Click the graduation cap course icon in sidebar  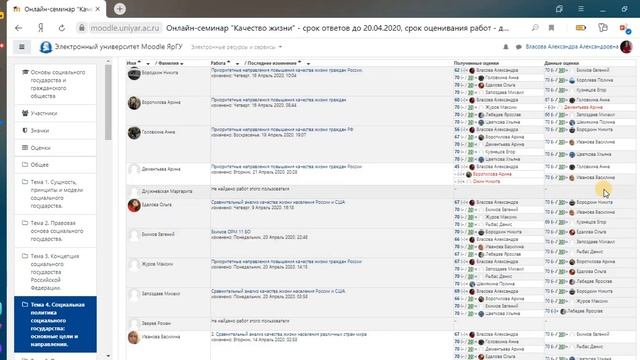pyautogui.click(x=25, y=72)
